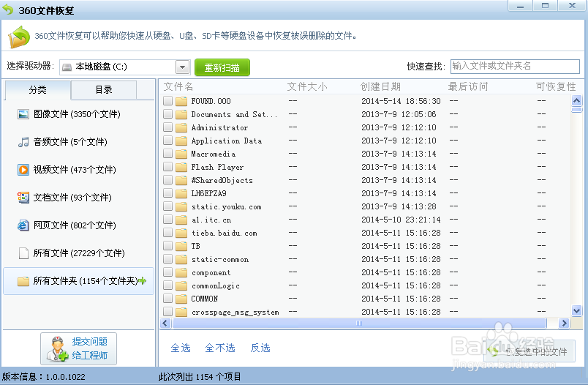Click the Flash Player folder icon
Viewport: 588px width, 385px height.
tap(181, 167)
